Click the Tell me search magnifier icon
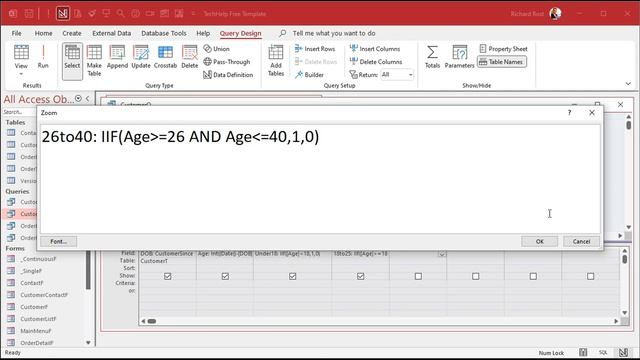The width and height of the screenshot is (640, 360). (282, 33)
